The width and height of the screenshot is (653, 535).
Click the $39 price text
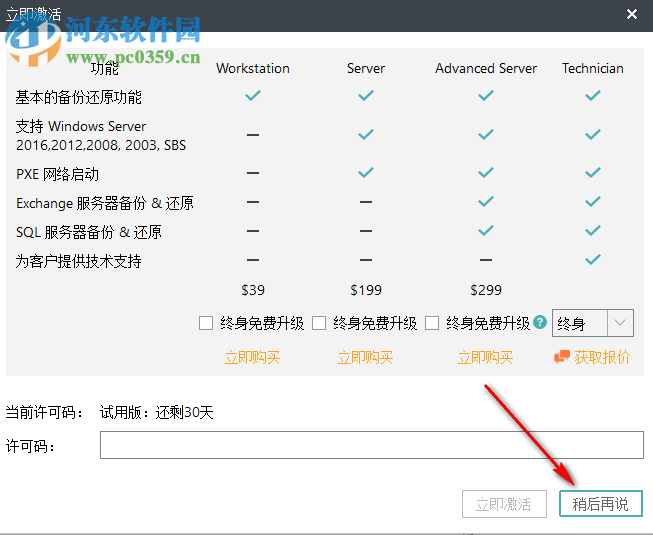coord(253,290)
